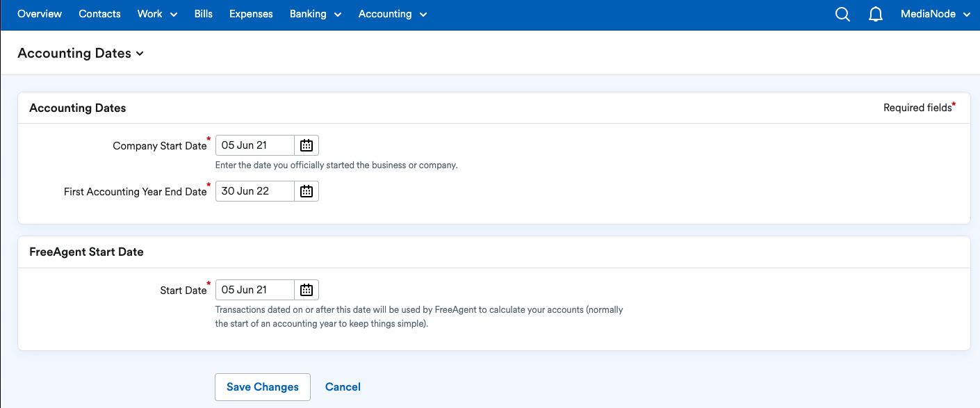Go to the Overview page
Image resolution: width=980 pixels, height=408 pixels.
click(x=39, y=14)
